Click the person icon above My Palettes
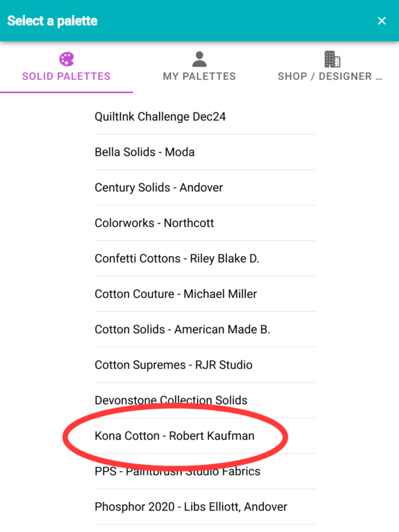 tap(199, 59)
